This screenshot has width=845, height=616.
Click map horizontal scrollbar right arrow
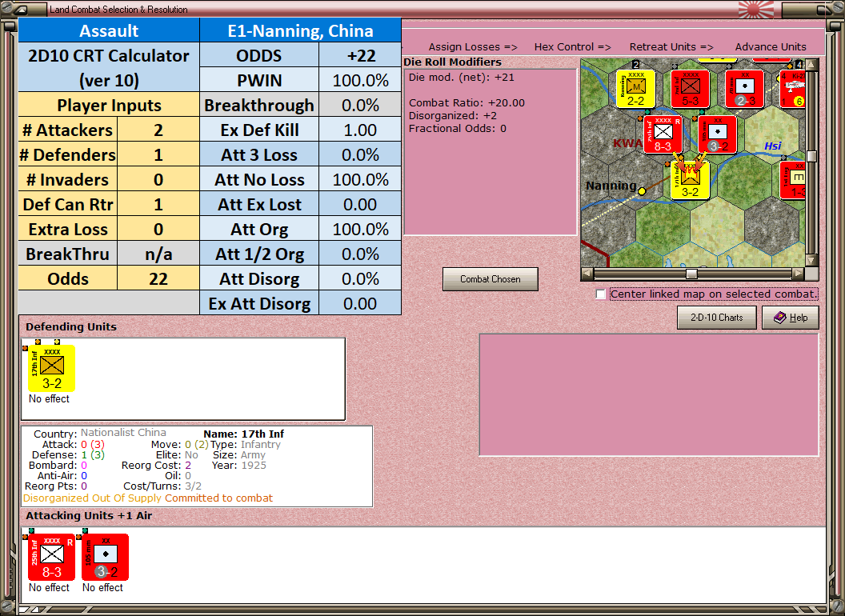[798, 274]
